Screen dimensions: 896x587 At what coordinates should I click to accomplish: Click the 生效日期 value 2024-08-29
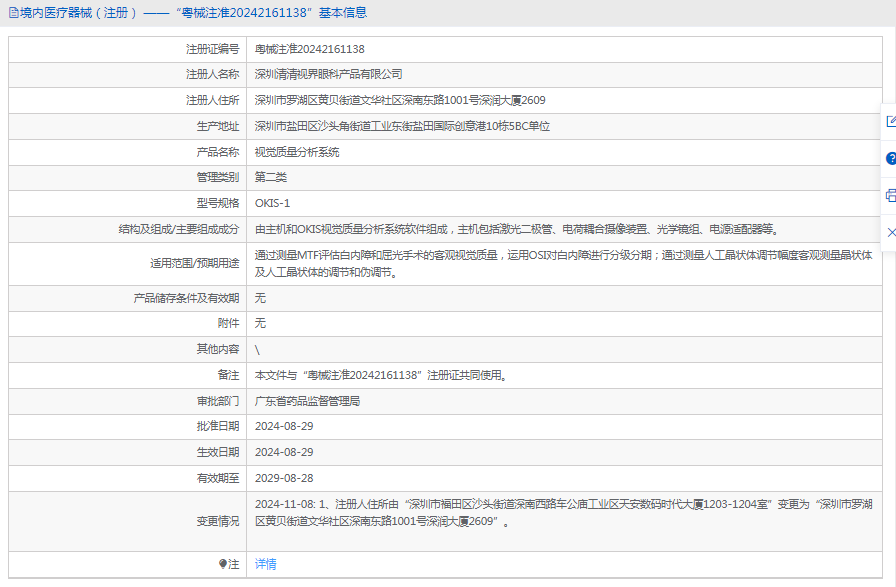tap(284, 452)
